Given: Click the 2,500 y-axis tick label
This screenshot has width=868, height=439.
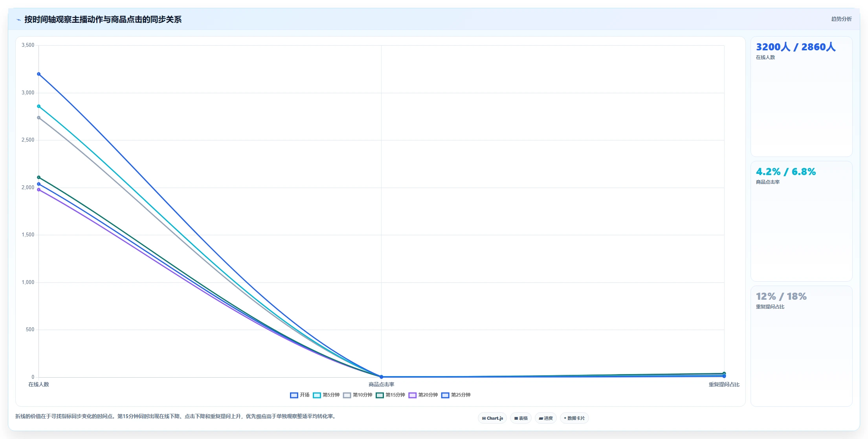Looking at the screenshot, I should (x=28, y=140).
